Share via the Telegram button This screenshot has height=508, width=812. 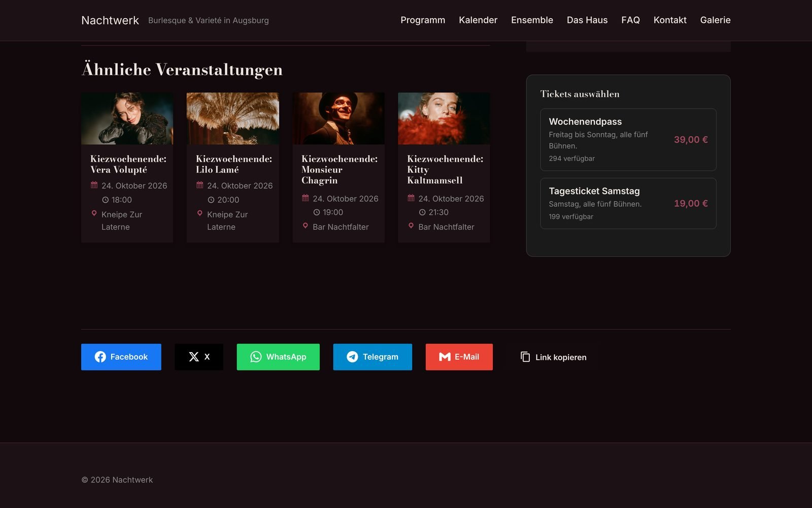pos(373,357)
